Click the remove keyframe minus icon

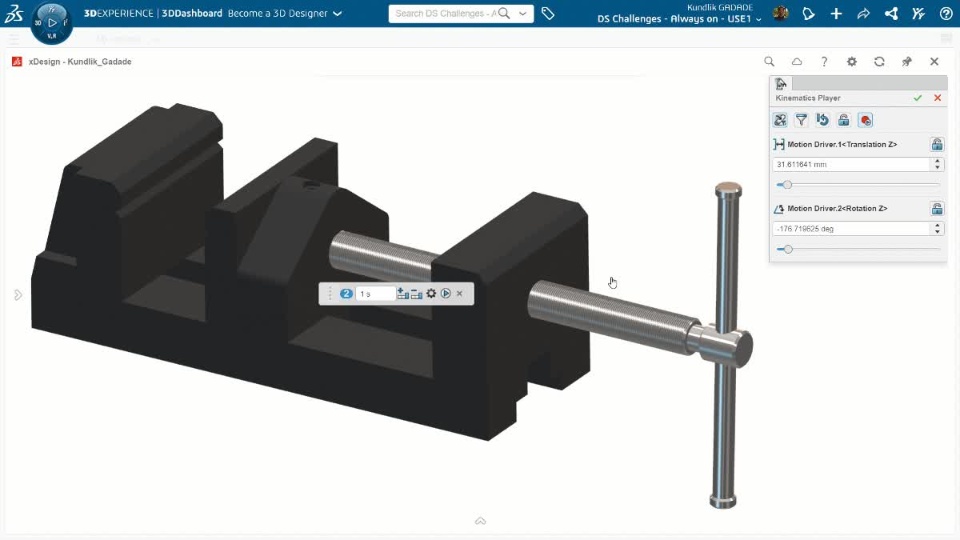coord(416,294)
